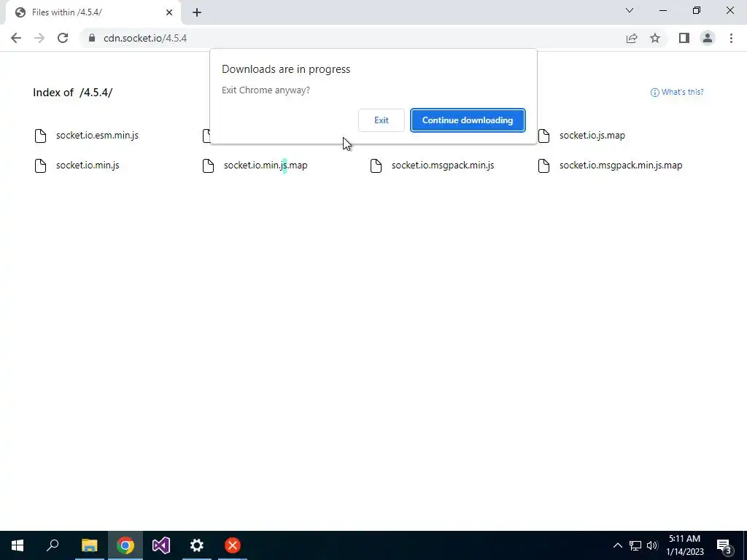Reload the page
This screenshot has height=560, width=747.
[63, 38]
